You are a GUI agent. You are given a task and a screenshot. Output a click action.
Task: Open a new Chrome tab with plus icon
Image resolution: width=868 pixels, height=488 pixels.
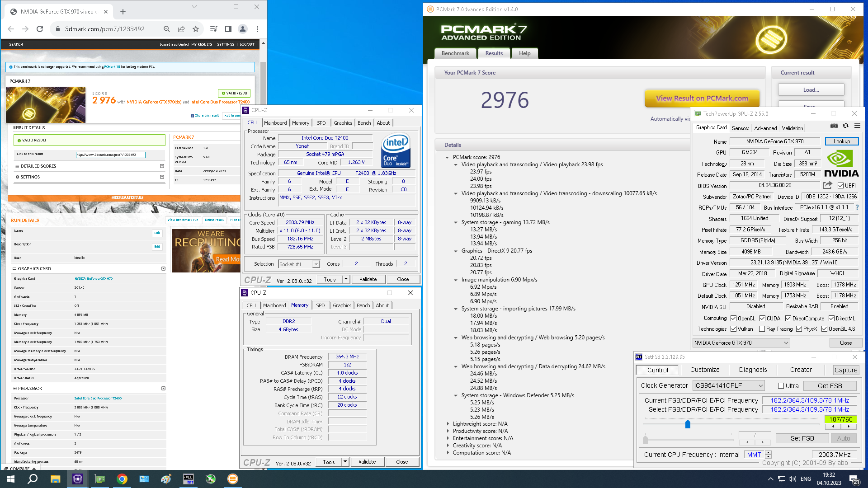[123, 12]
